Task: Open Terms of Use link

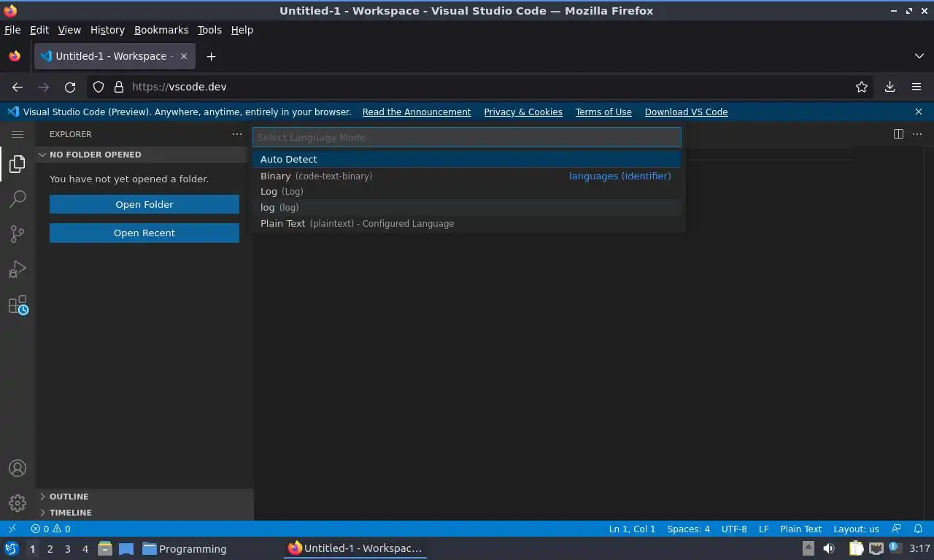Action: (x=603, y=112)
